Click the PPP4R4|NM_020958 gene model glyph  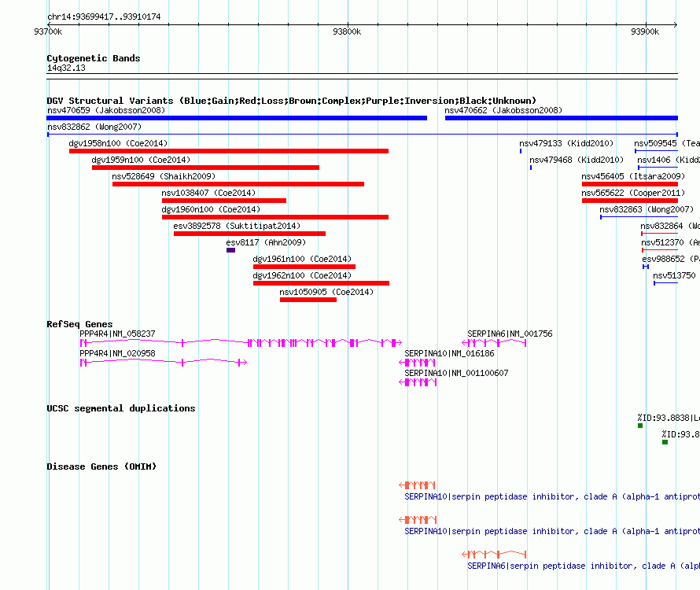pos(164,362)
